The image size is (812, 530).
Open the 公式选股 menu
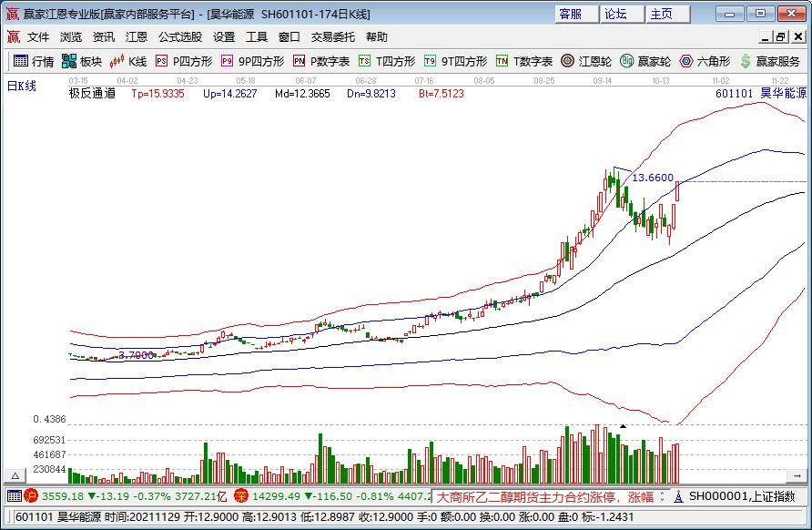(x=180, y=36)
